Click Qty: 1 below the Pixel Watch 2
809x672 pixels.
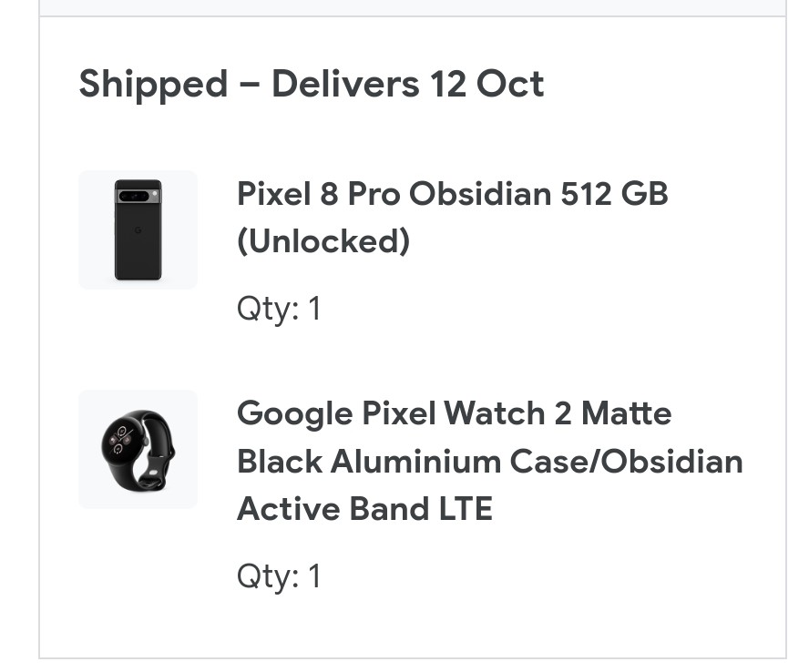pyautogui.click(x=279, y=576)
